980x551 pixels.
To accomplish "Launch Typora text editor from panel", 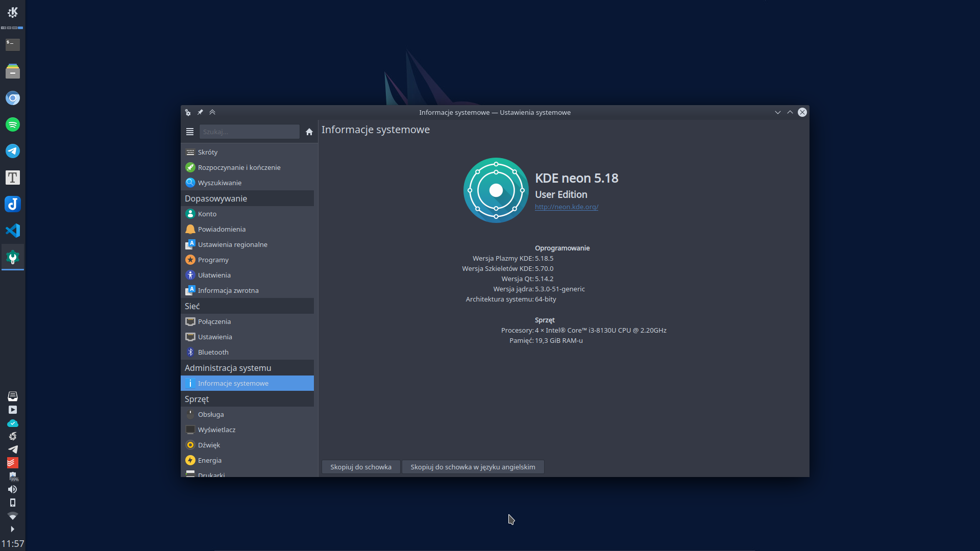I will click(12, 178).
